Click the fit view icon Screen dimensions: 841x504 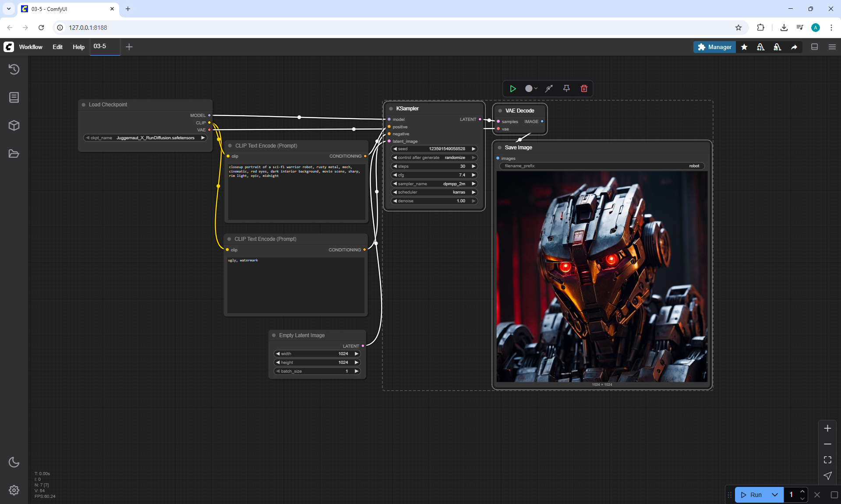click(827, 460)
